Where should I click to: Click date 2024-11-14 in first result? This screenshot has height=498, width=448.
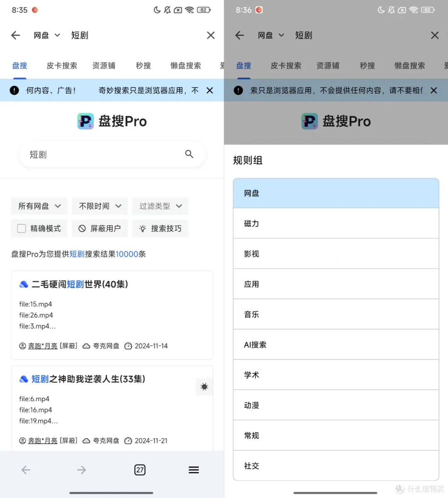[x=151, y=346]
